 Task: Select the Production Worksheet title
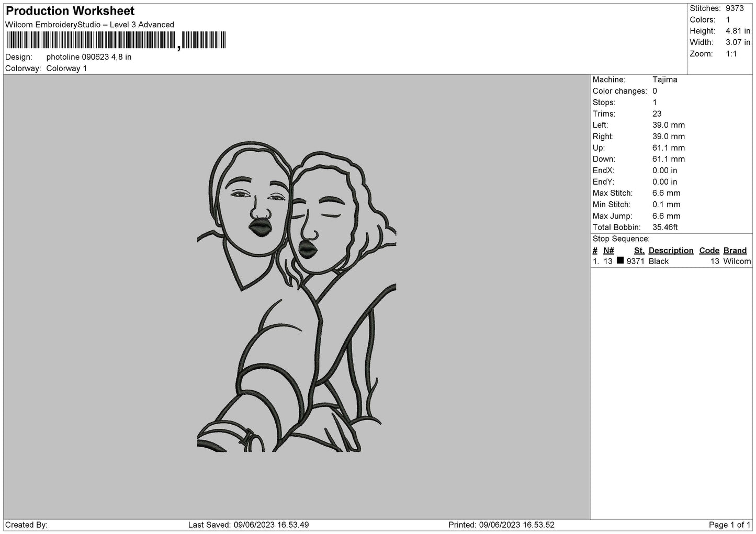coord(70,11)
